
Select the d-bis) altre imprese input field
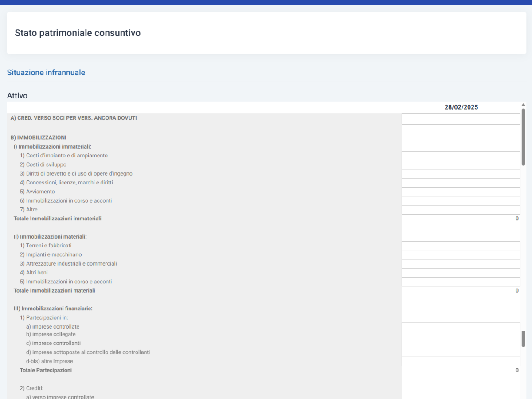[x=461, y=361]
